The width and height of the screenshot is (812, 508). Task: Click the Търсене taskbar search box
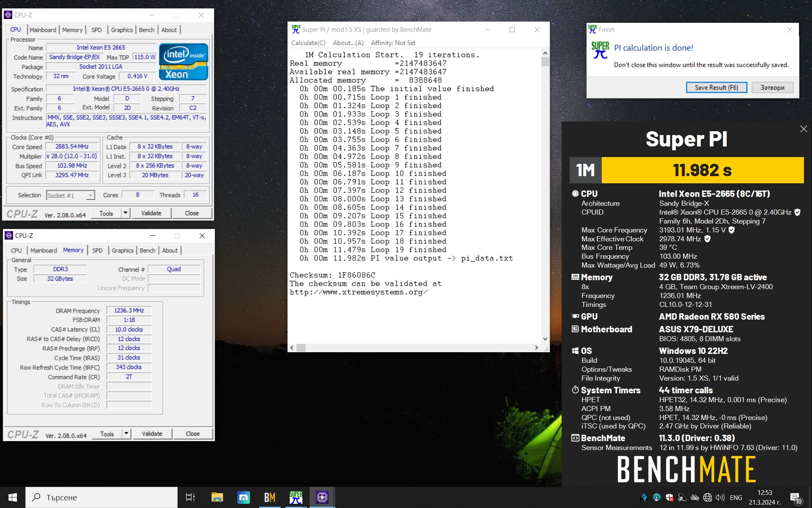click(101, 497)
